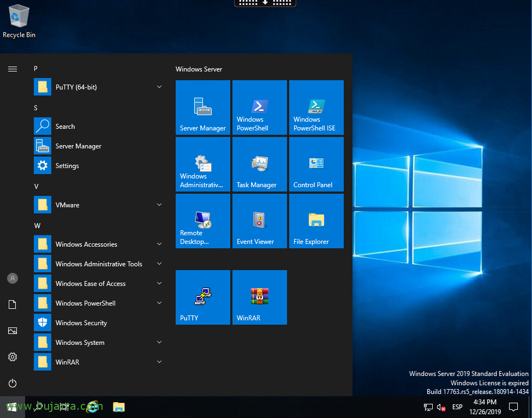Viewport: 532px width, 418px height.
Task: Open Documents from the Start rail icon
Action: (x=13, y=304)
